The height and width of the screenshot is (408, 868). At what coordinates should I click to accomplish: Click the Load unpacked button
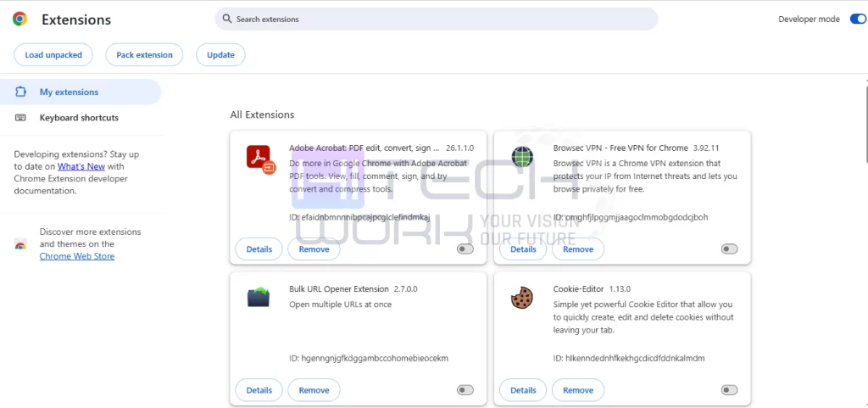click(x=53, y=55)
